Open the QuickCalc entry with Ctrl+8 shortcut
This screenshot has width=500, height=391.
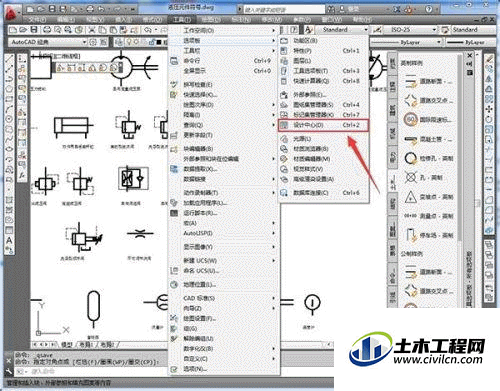pos(323,81)
